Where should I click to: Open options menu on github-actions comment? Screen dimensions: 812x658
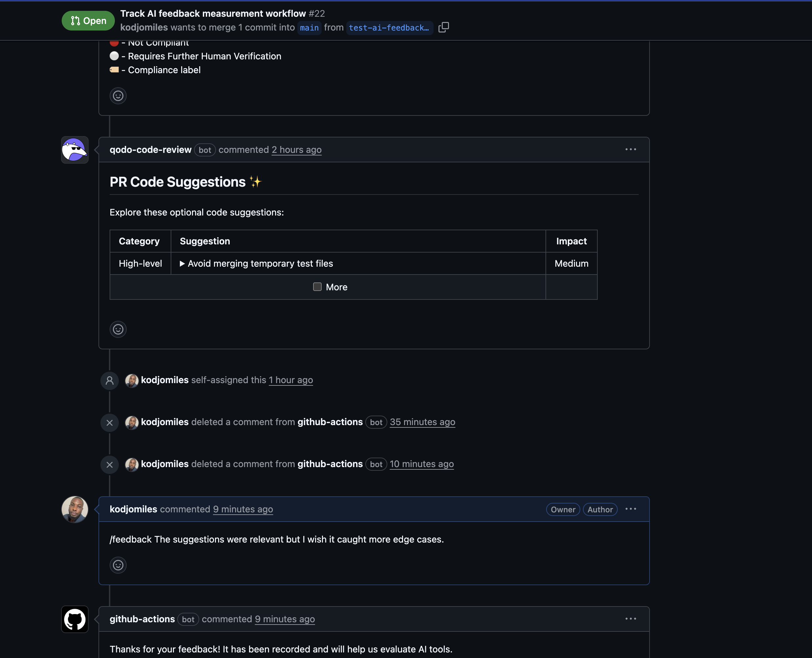tap(630, 619)
